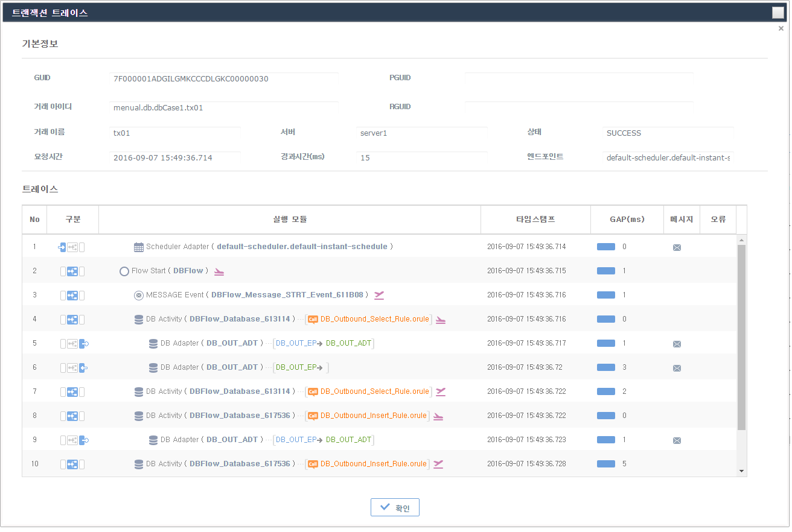Click landing plane icon in row 10
Screen dimensions: 792x532
(438, 464)
